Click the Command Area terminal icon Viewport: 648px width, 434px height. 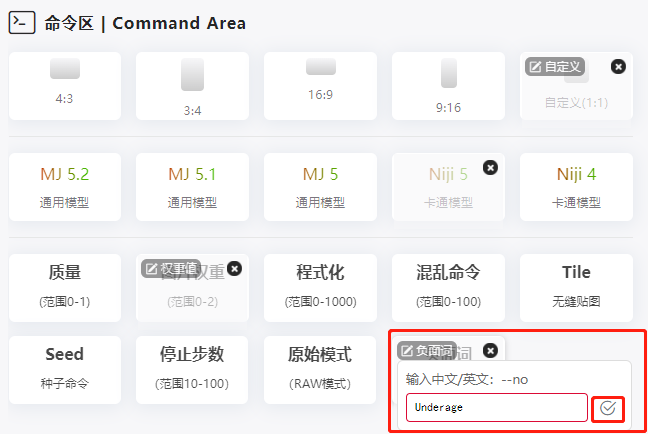[x=23, y=23]
